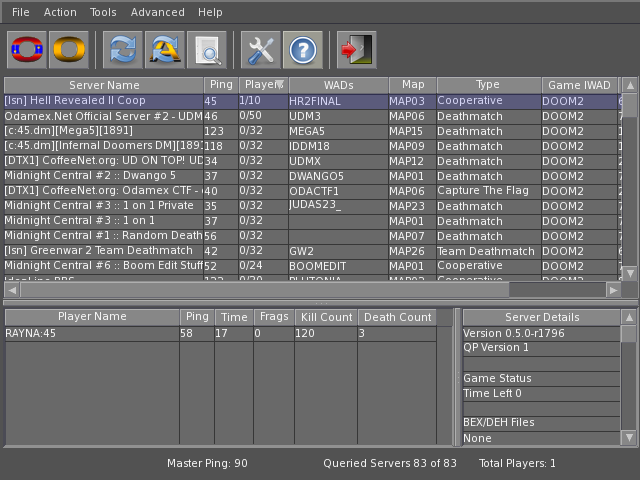The height and width of the screenshot is (480, 640).
Task: Click the question mark help icon
Action: click(302, 50)
